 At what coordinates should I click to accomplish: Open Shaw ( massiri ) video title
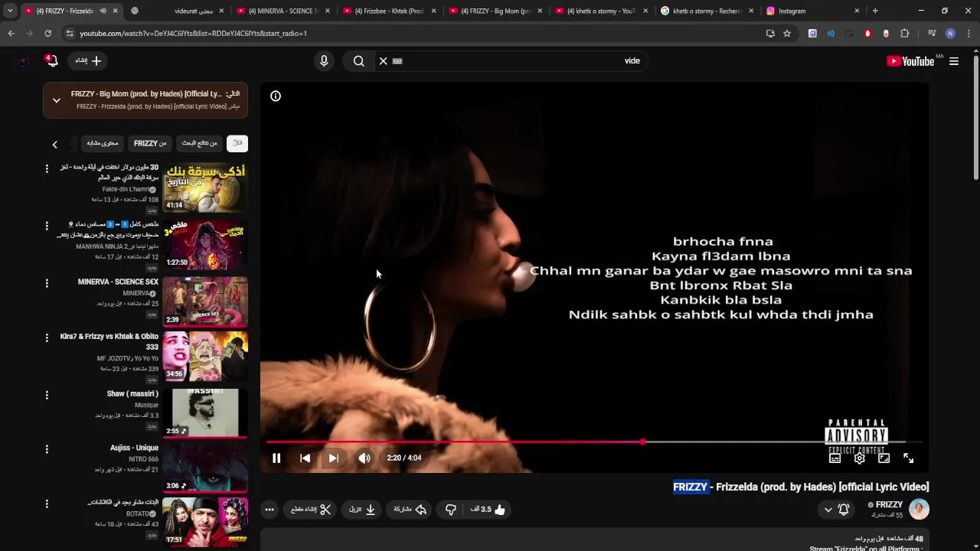(132, 393)
